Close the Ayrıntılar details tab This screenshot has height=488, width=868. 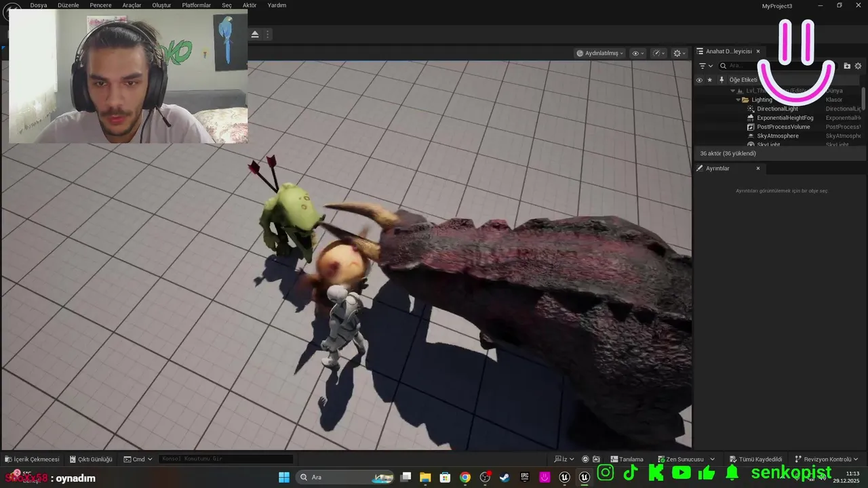pos(758,168)
